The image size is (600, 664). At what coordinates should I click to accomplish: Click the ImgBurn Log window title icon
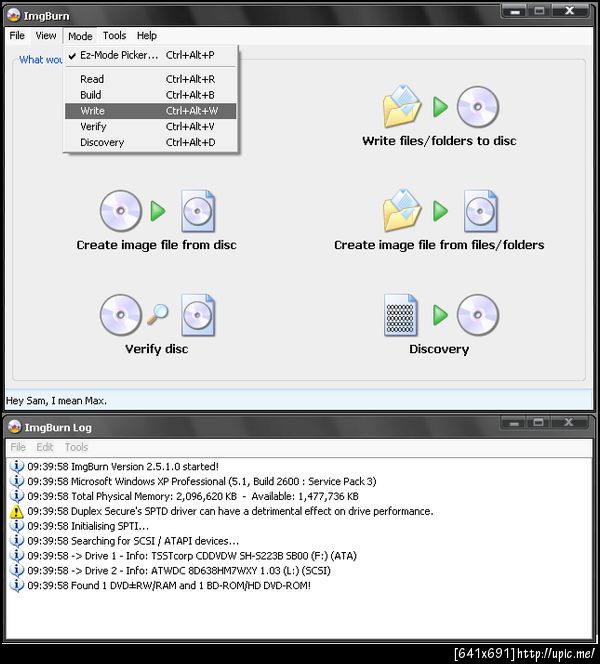click(14, 427)
